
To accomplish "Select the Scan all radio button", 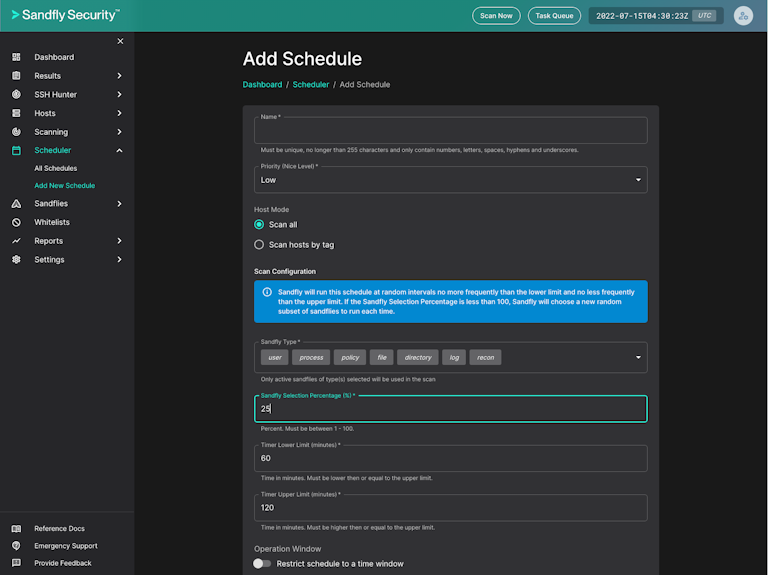I will [x=259, y=224].
